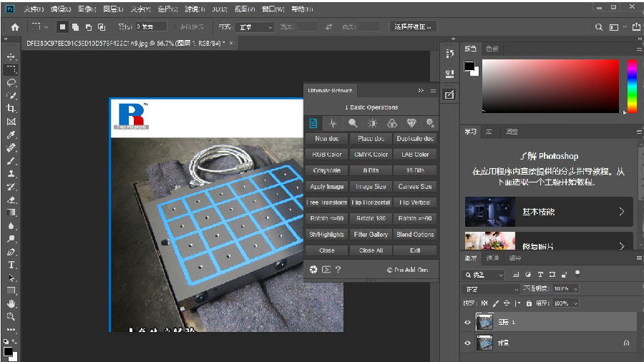Click the 选择并遮住 button in options bar
This screenshot has width=644, height=362.
click(413, 26)
